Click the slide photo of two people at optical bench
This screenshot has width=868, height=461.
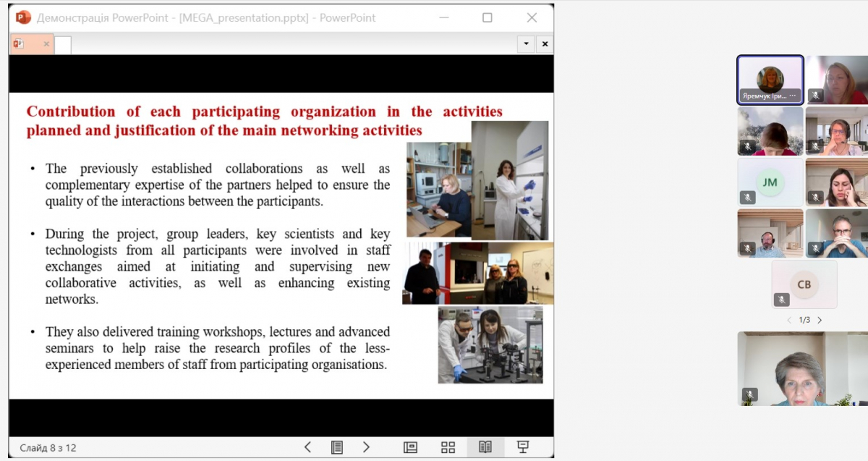click(x=490, y=344)
